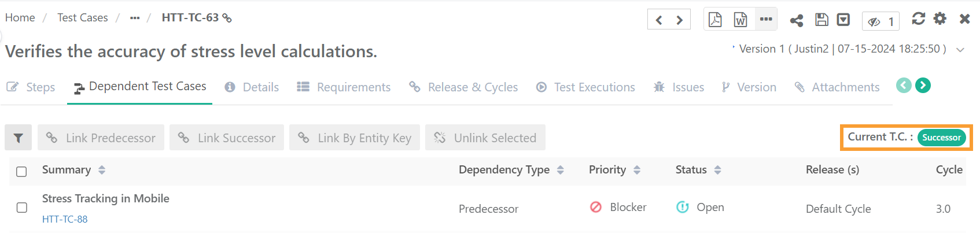
Task: Check the Stress Tracking in Mobile row
Action: pos(21,208)
